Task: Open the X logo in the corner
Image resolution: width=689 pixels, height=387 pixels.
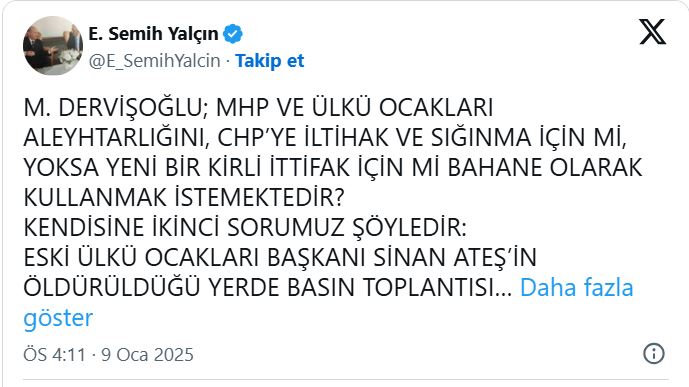Action: pyautogui.click(x=653, y=32)
